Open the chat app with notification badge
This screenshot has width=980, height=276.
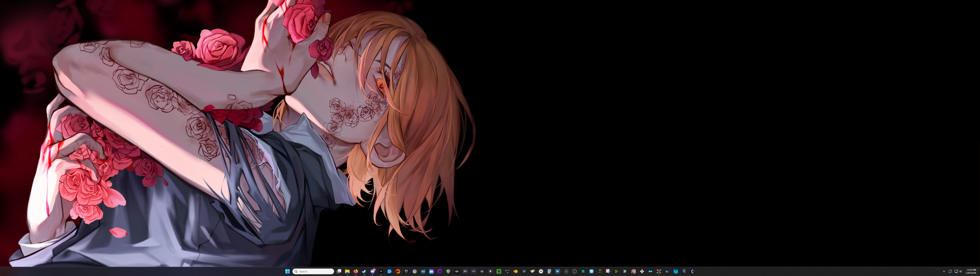(373, 271)
